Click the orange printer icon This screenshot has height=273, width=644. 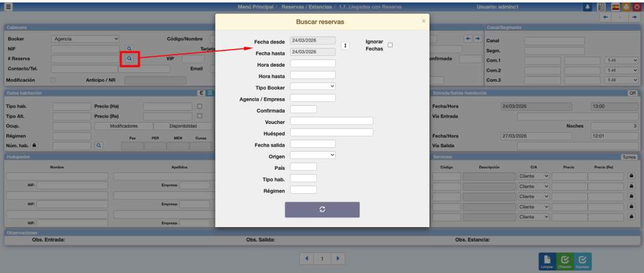click(625, 7)
